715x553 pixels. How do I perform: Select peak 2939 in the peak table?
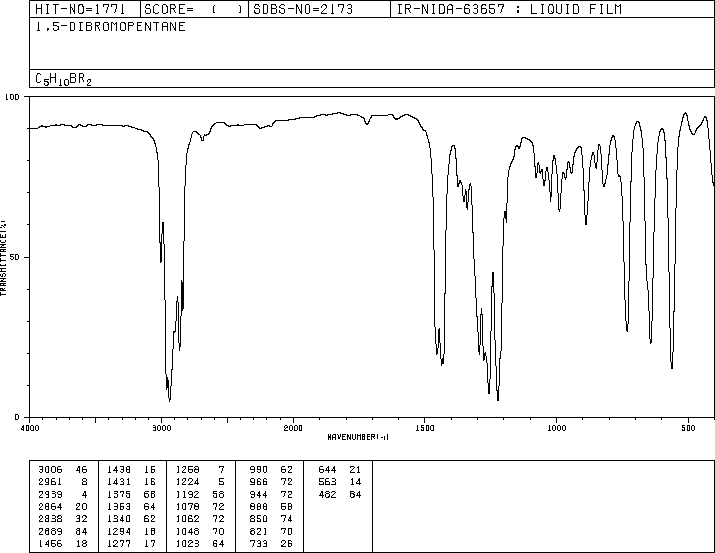50,494
